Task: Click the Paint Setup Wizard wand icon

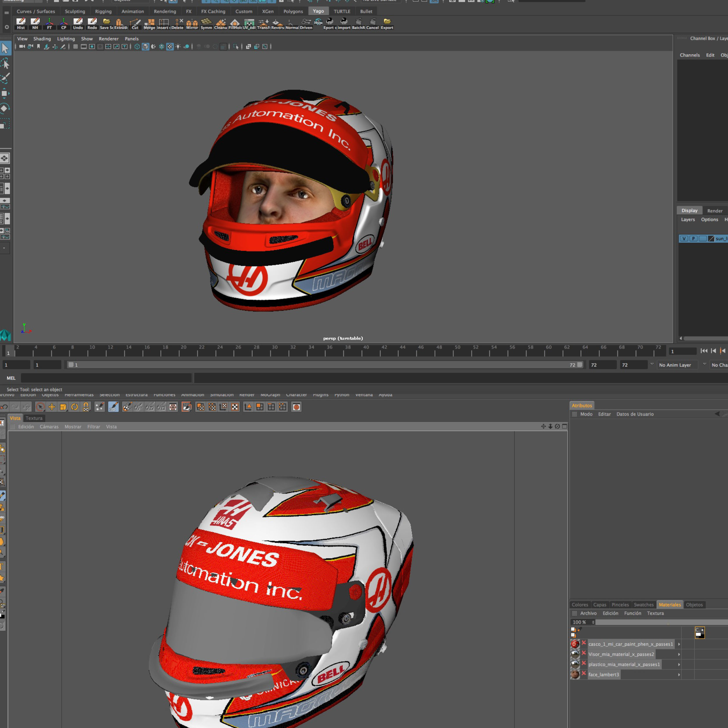Action: [100, 407]
